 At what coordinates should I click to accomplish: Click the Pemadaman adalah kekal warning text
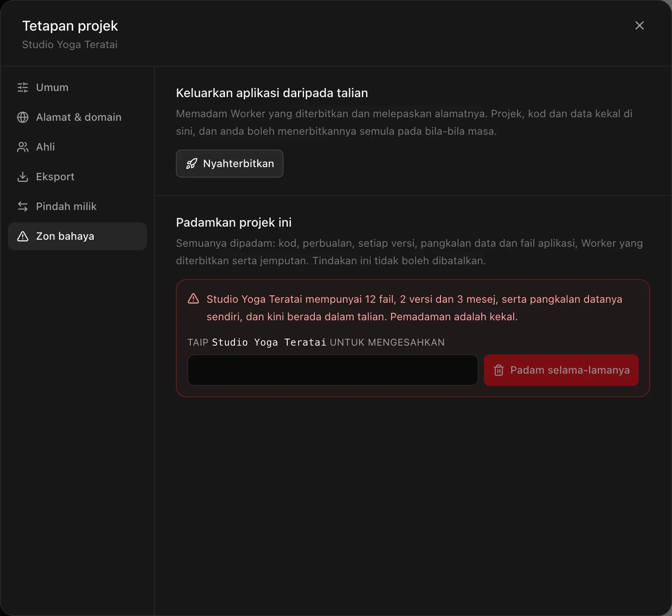click(454, 317)
